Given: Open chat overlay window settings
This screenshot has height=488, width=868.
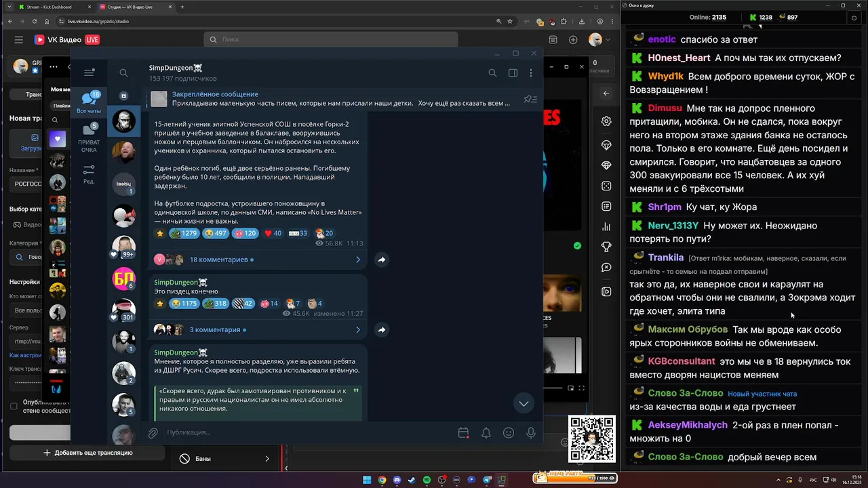Looking at the screenshot, I should 854,18.
